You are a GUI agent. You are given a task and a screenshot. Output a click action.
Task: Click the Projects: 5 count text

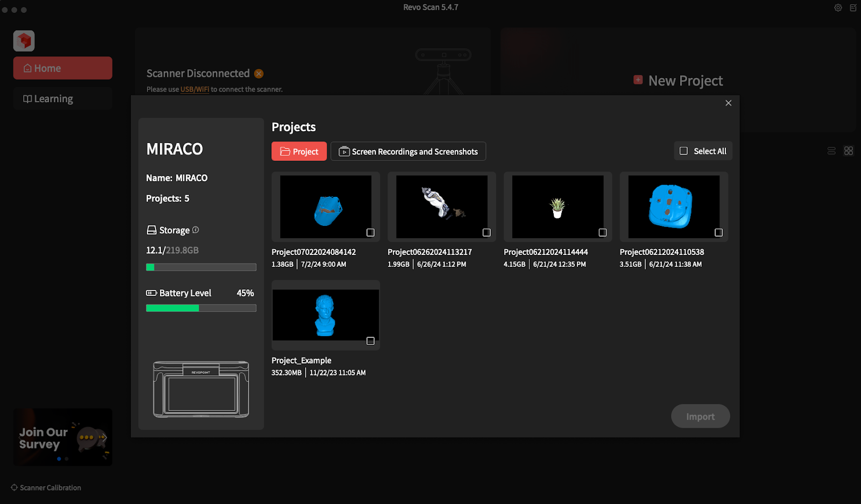pos(167,198)
